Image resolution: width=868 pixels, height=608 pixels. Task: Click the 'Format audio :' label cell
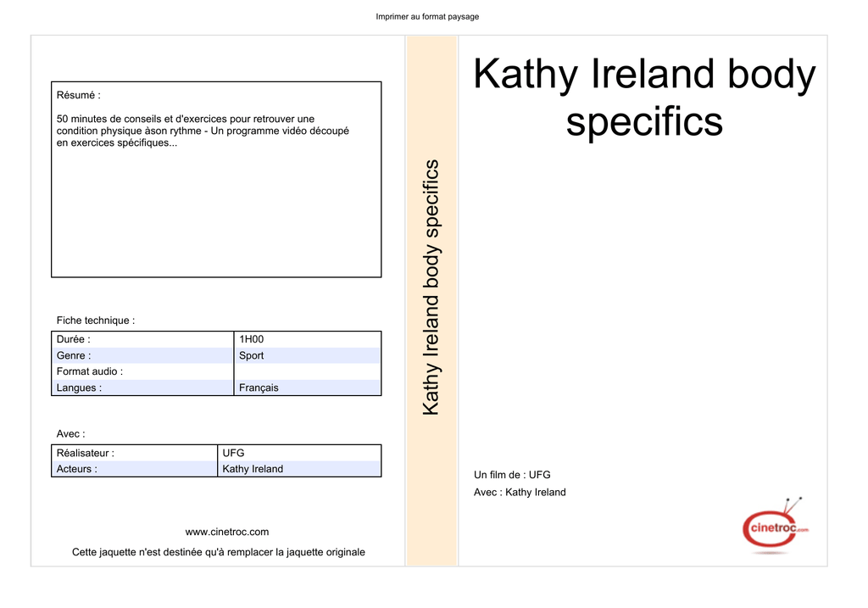click(142, 371)
